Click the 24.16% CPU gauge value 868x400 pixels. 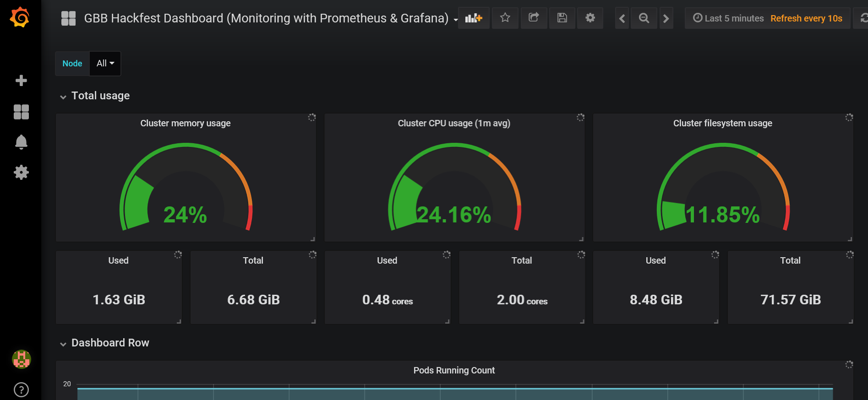[454, 215]
